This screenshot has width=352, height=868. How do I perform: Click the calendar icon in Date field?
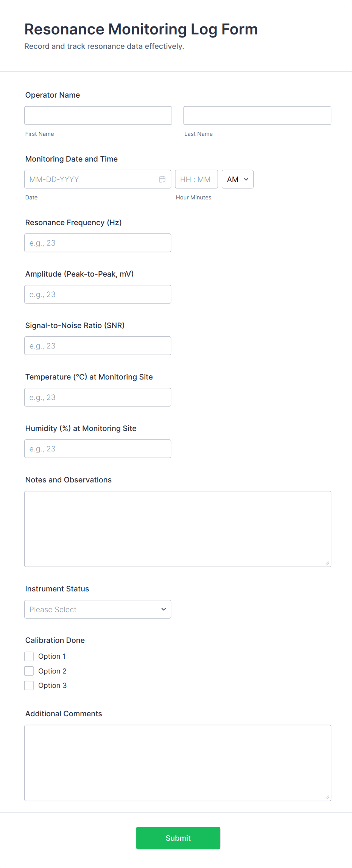pyautogui.click(x=162, y=179)
